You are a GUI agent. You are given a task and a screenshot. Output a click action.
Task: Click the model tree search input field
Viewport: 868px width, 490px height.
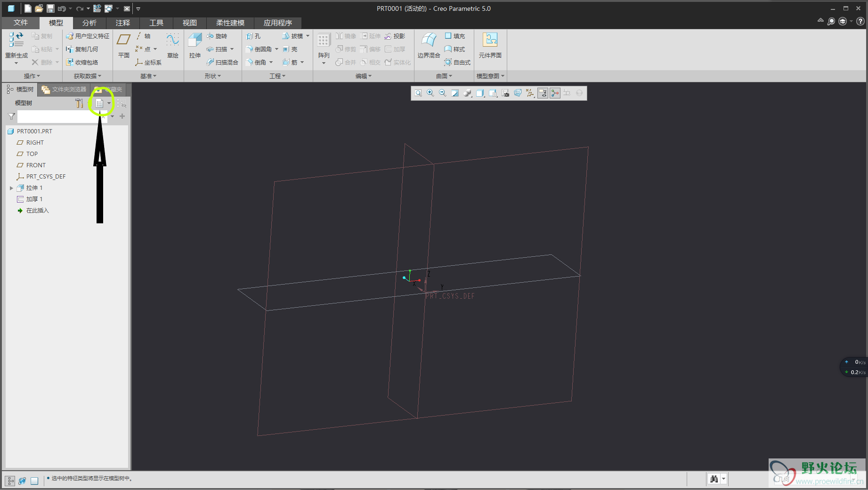[63, 116]
